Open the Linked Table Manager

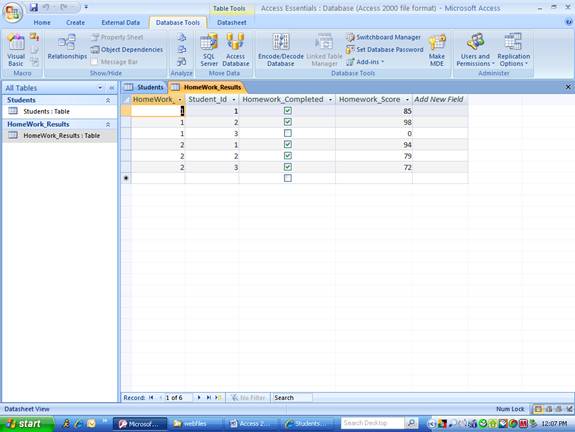324,50
